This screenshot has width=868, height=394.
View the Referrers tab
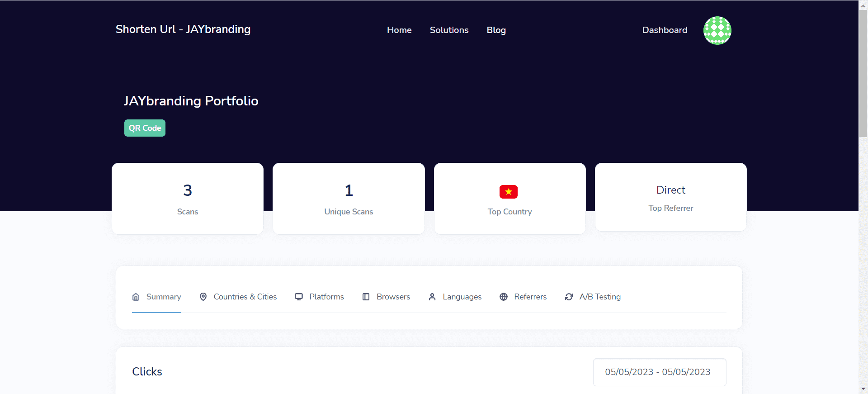pyautogui.click(x=524, y=297)
